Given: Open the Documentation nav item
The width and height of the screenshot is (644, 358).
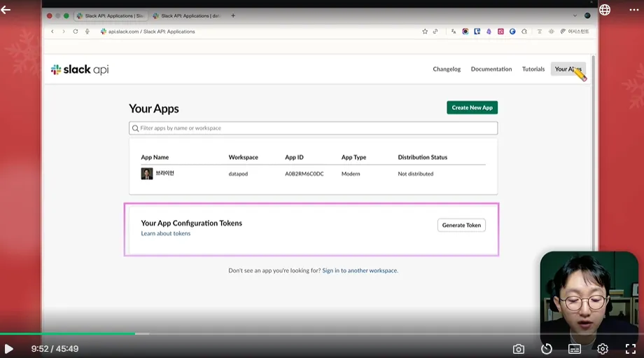Looking at the screenshot, I should click(x=491, y=69).
